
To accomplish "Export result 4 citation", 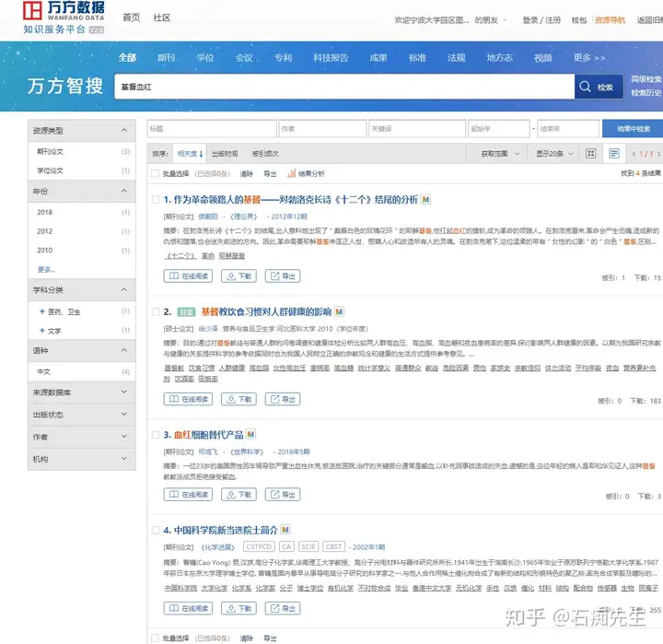I will (283, 608).
